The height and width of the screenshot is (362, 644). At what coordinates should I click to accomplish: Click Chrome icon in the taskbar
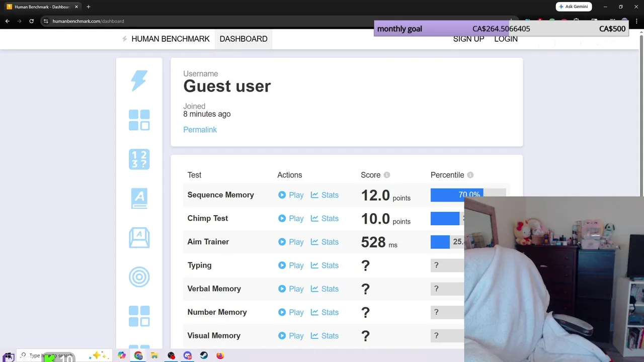click(138, 355)
